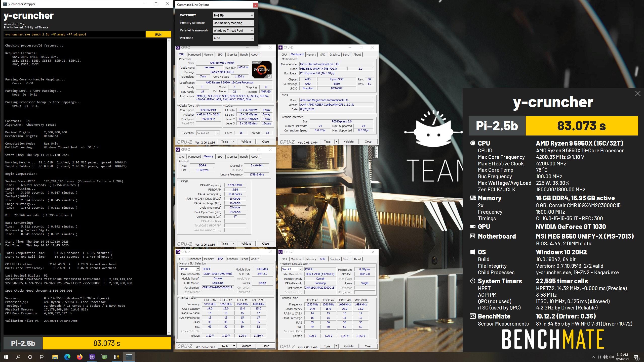Show hidden system tray icons
644x362 pixels.
coord(593,357)
